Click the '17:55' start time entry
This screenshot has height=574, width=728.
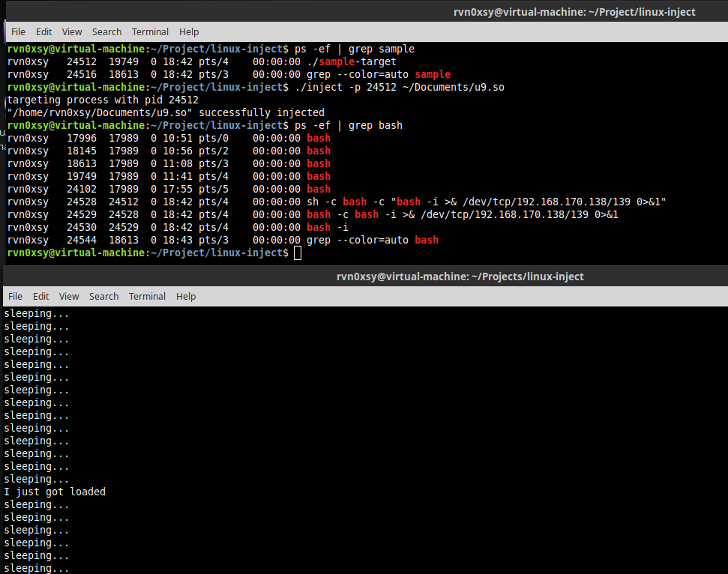178,190
